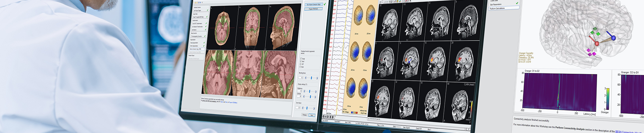Adjust the Blending factor slider
The width and height of the screenshot is (644, 133).
point(311,78)
